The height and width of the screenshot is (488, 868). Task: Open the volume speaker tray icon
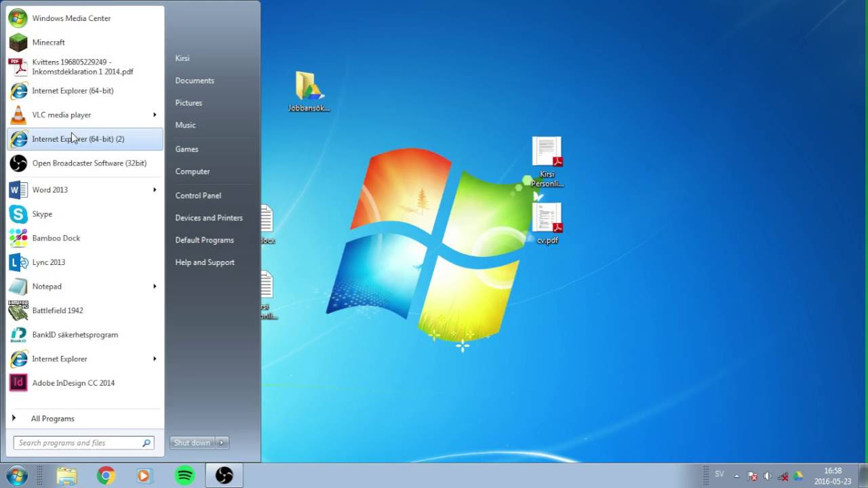(768, 476)
